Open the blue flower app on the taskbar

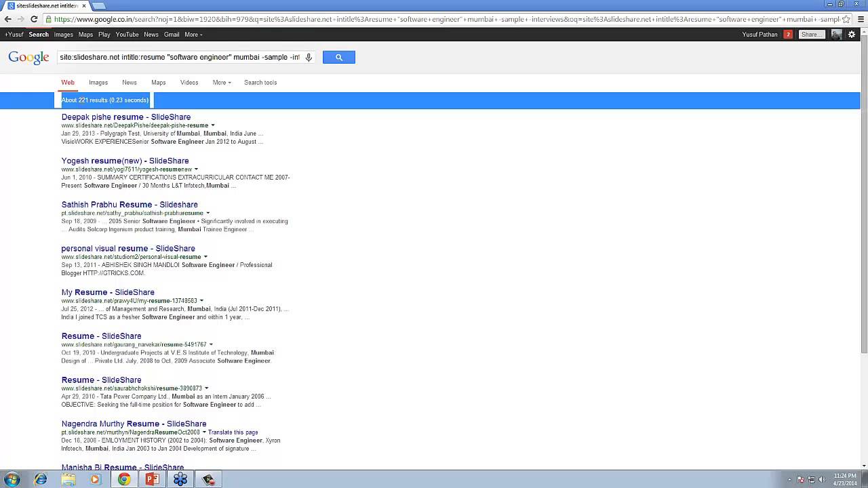180,479
